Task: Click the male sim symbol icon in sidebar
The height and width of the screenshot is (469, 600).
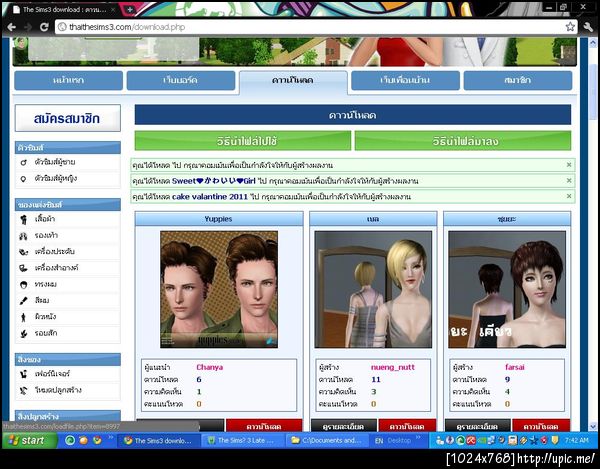Action: [23, 162]
